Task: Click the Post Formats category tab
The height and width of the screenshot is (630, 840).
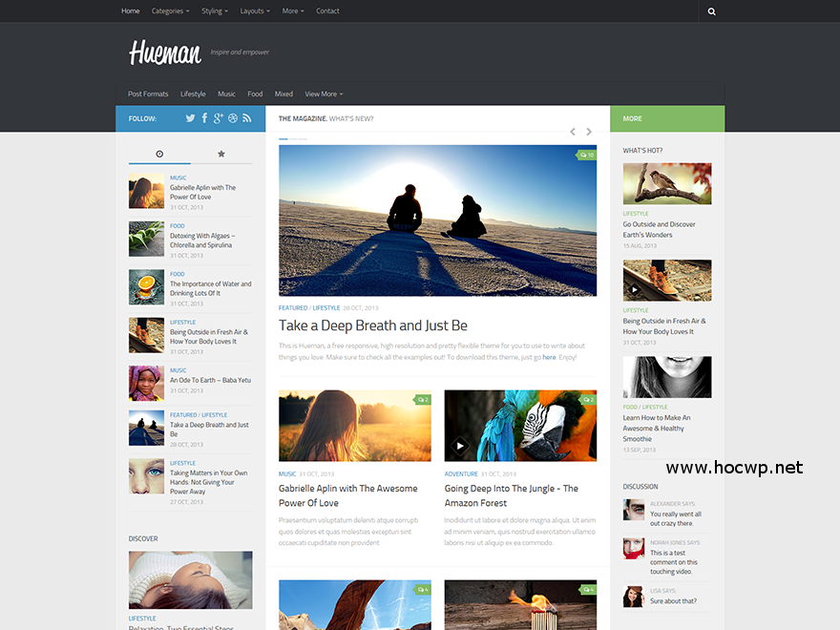Action: [148, 94]
